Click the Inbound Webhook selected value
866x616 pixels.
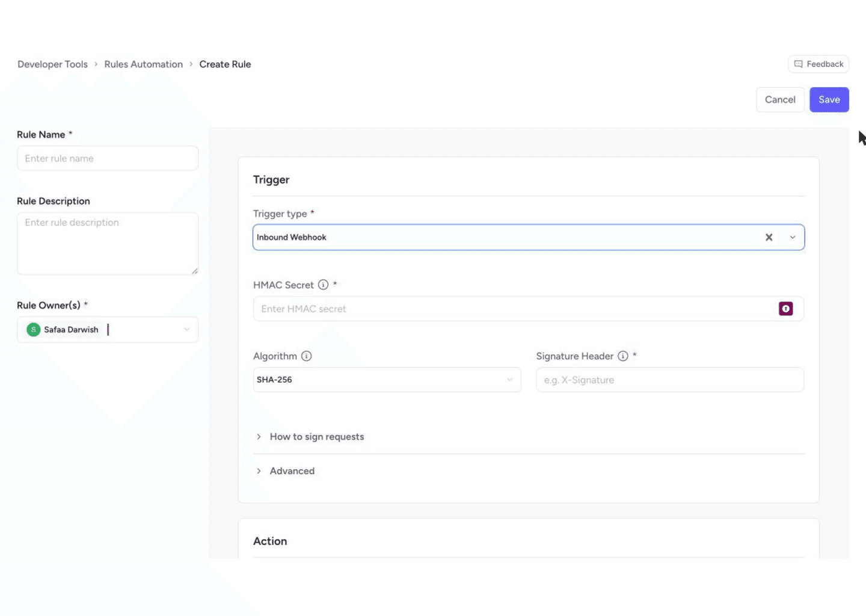pos(292,237)
